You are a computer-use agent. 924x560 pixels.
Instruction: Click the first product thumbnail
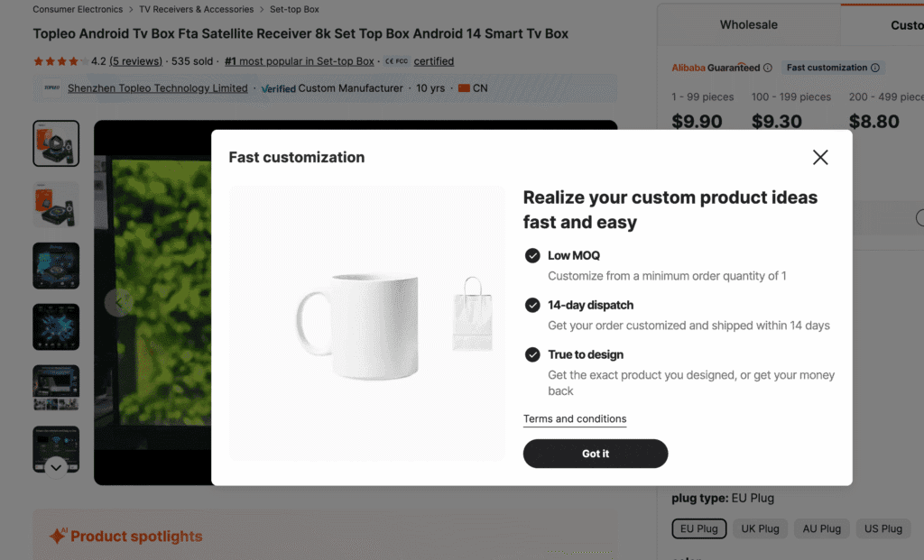(x=56, y=142)
